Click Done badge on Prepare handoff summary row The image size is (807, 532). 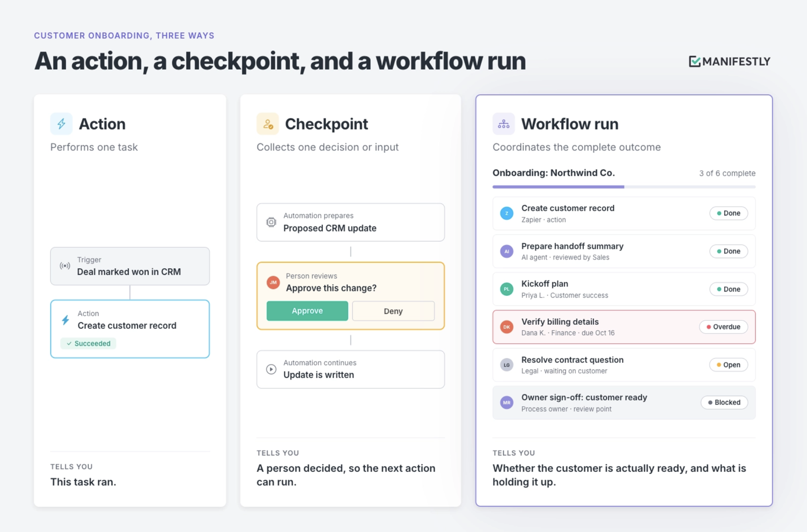click(x=729, y=251)
